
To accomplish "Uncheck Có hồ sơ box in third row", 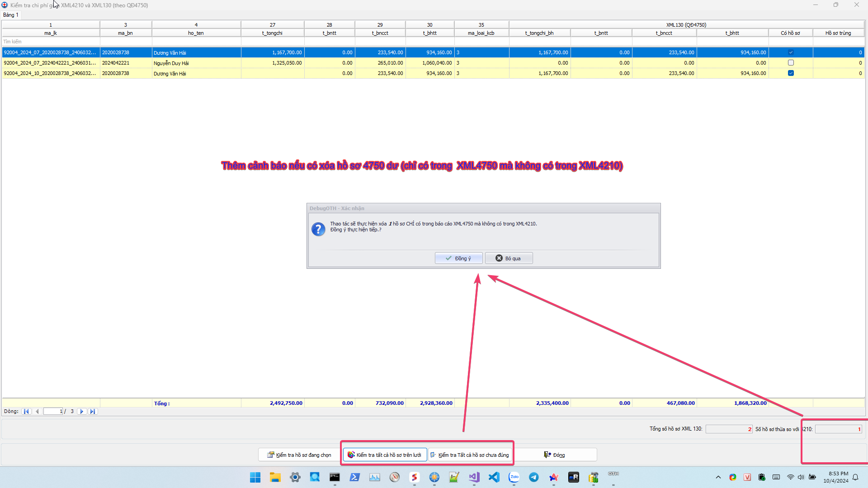I will pyautogui.click(x=791, y=73).
